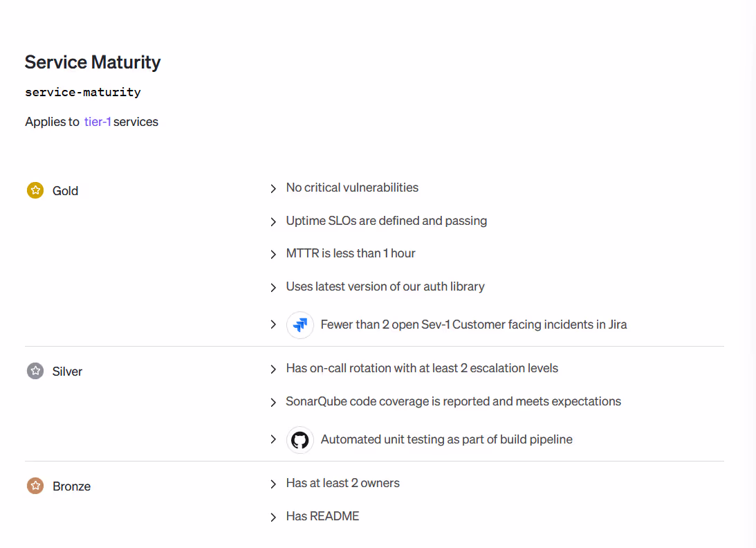Expand the Sev-1 Jira incidents rule chevron
756x548 pixels.
click(x=274, y=325)
